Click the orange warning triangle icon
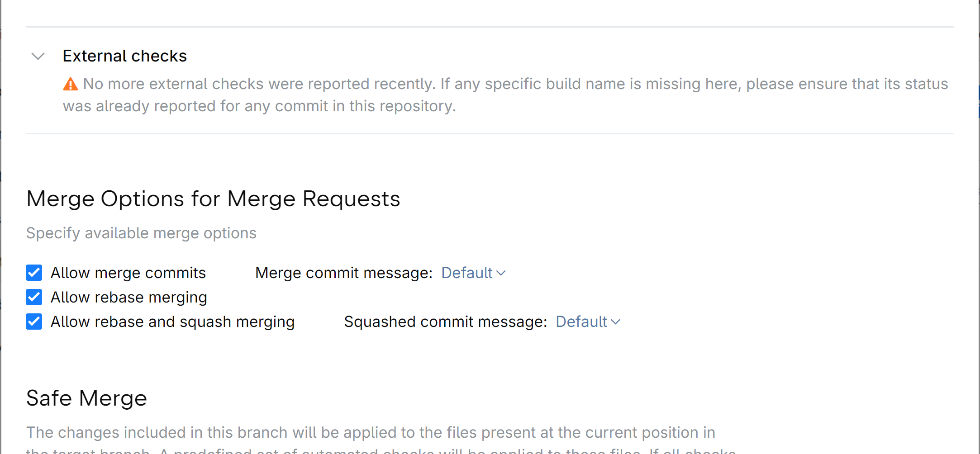This screenshot has width=980, height=454. [x=70, y=84]
